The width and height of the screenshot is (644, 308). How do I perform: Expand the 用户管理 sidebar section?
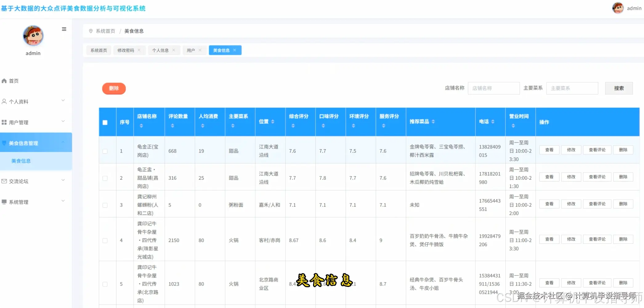[63, 121]
